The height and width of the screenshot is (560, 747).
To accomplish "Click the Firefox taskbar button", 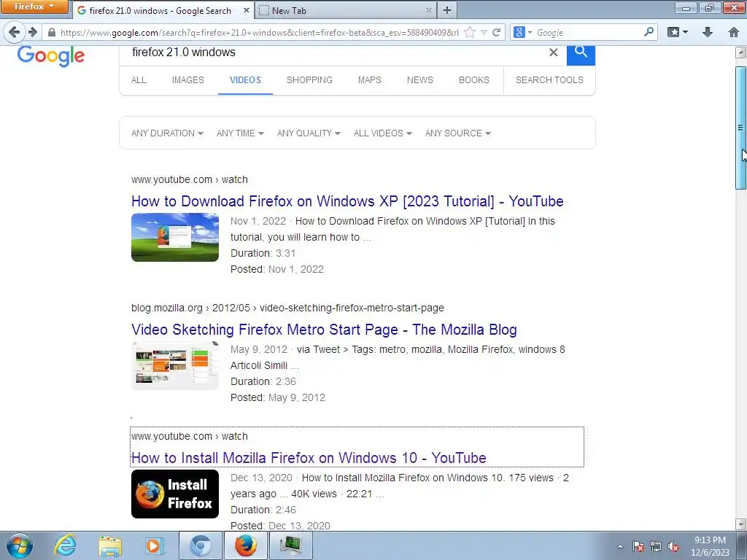I will click(246, 545).
